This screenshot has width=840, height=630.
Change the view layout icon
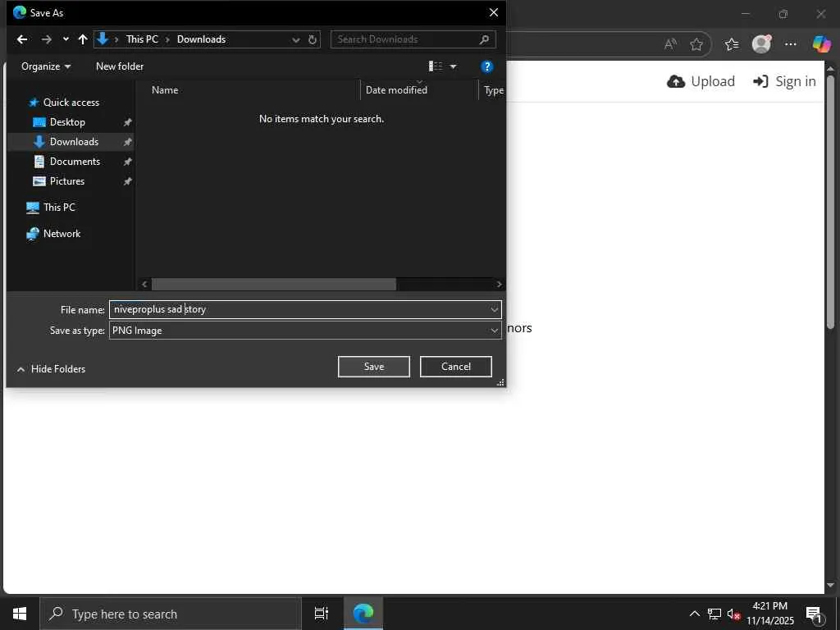pos(436,66)
